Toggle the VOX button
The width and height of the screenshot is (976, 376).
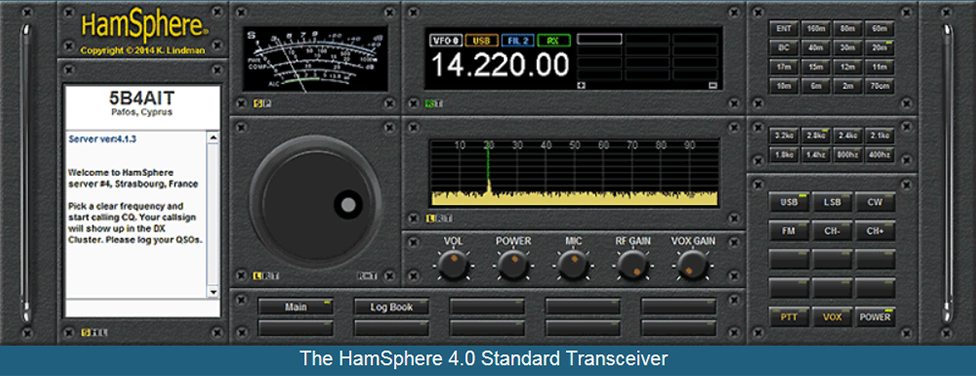(832, 317)
